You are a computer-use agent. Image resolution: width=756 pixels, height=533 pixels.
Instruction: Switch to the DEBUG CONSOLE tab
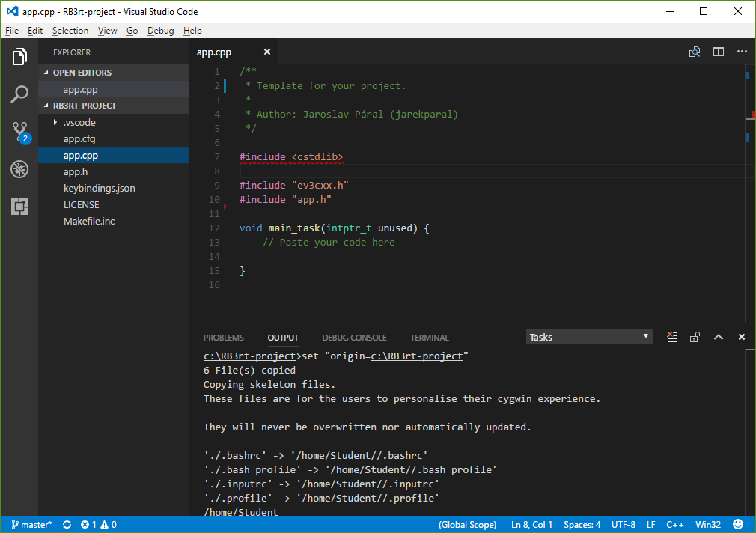(x=354, y=338)
